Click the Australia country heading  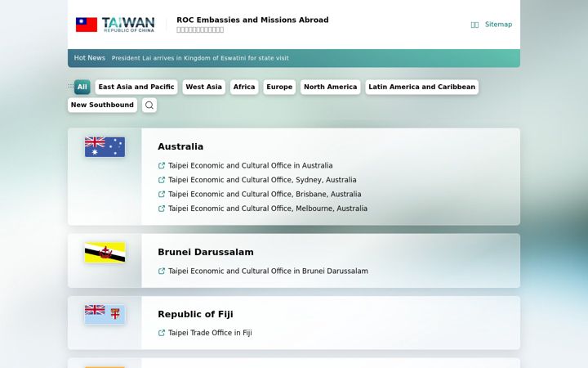click(x=180, y=146)
